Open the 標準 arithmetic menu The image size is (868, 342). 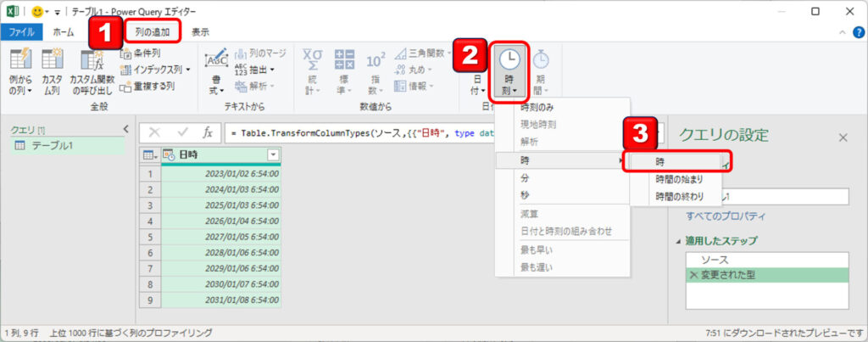coord(344,71)
